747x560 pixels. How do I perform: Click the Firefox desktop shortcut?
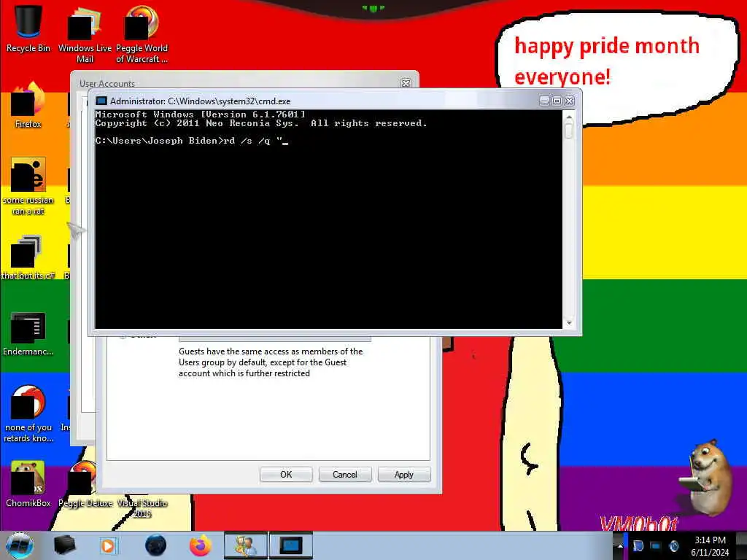point(28,106)
